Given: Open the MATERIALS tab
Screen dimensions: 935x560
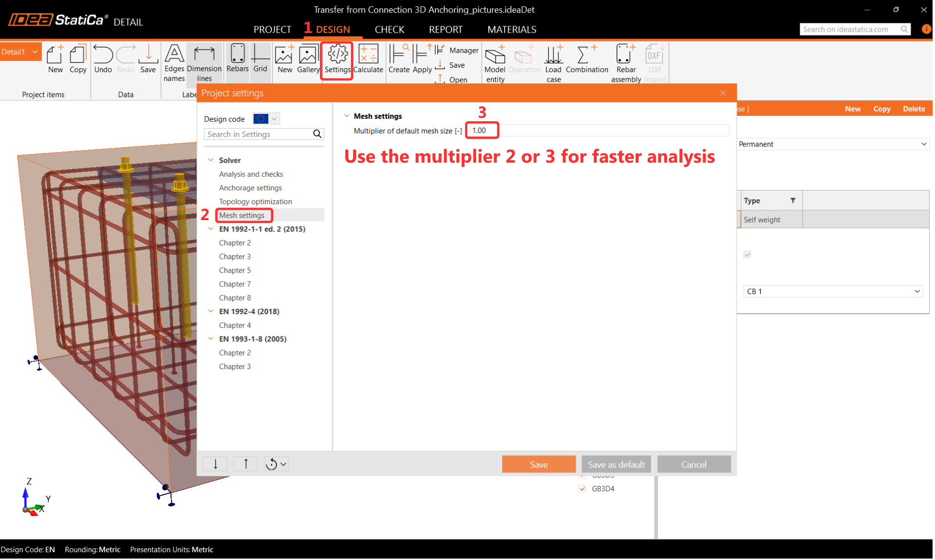Looking at the screenshot, I should coord(513,29).
